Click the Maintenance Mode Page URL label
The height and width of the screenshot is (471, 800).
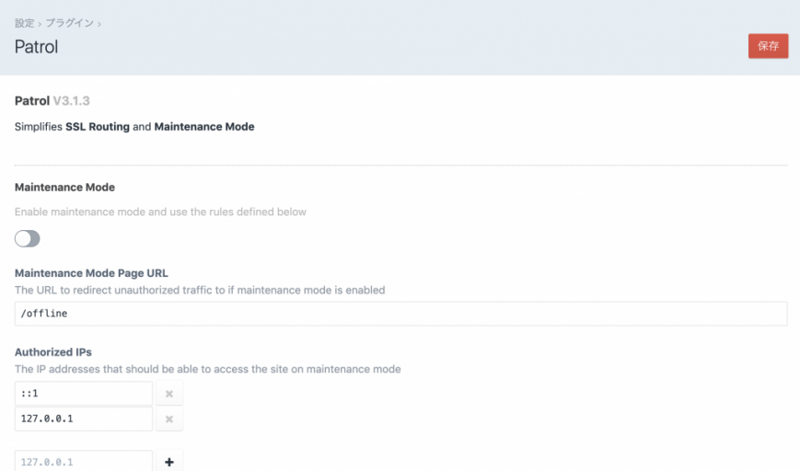tap(91, 273)
